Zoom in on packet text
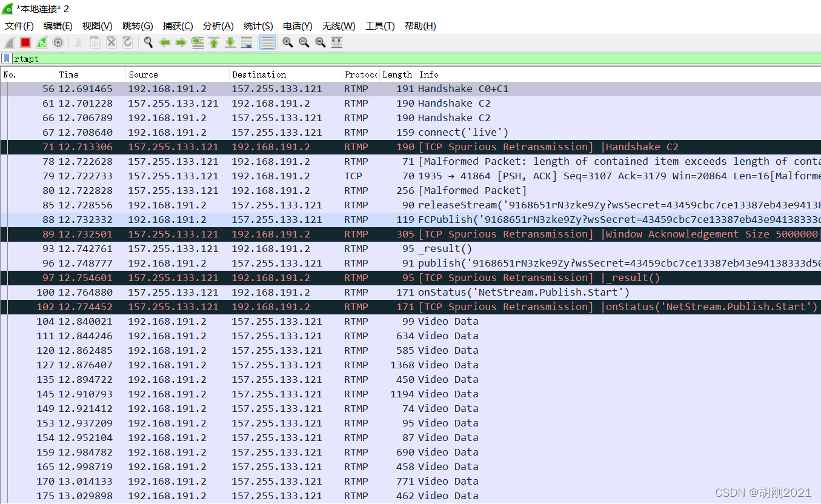Image resolution: width=821 pixels, height=504 pixels. tap(288, 42)
